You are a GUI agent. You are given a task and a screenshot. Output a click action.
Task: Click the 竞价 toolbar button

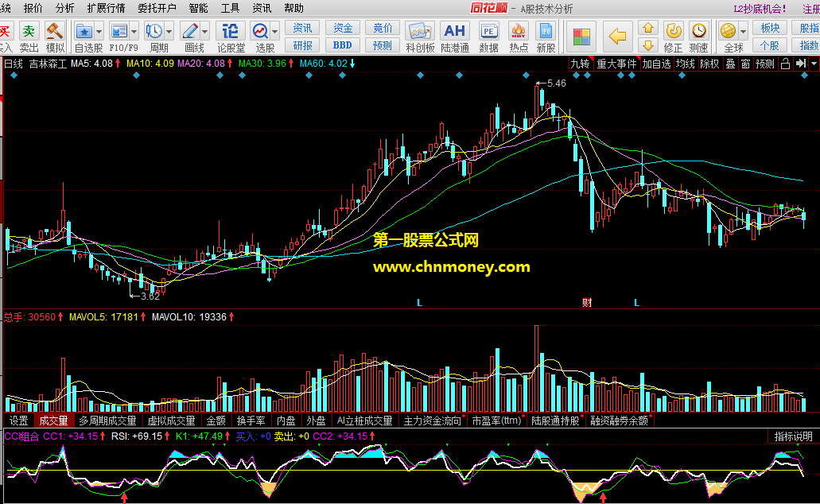coord(383,29)
